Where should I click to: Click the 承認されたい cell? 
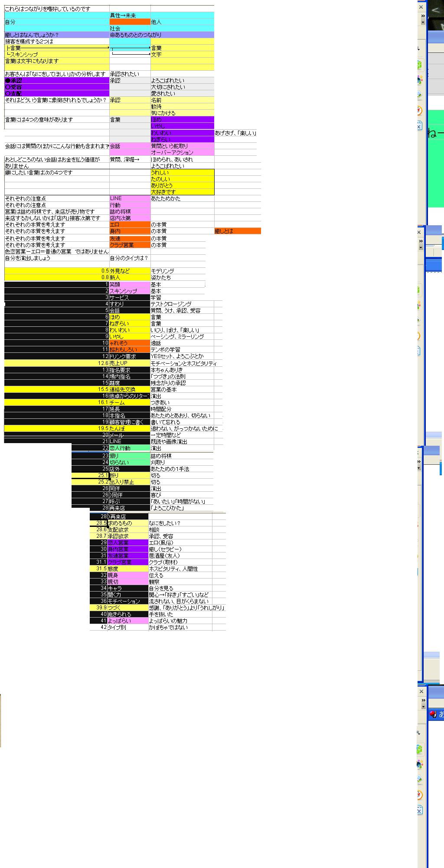(x=130, y=74)
